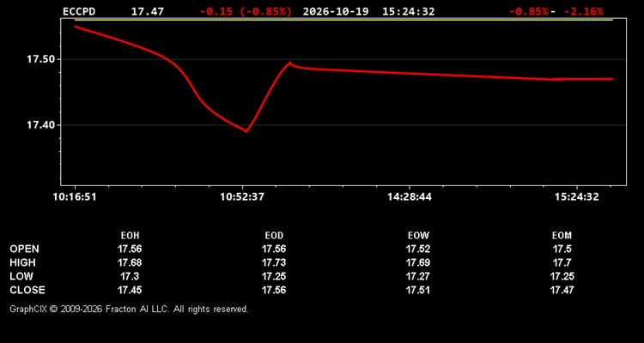644x343 pixels.
Task: Click EOM close value 17.47
Action: point(562,290)
